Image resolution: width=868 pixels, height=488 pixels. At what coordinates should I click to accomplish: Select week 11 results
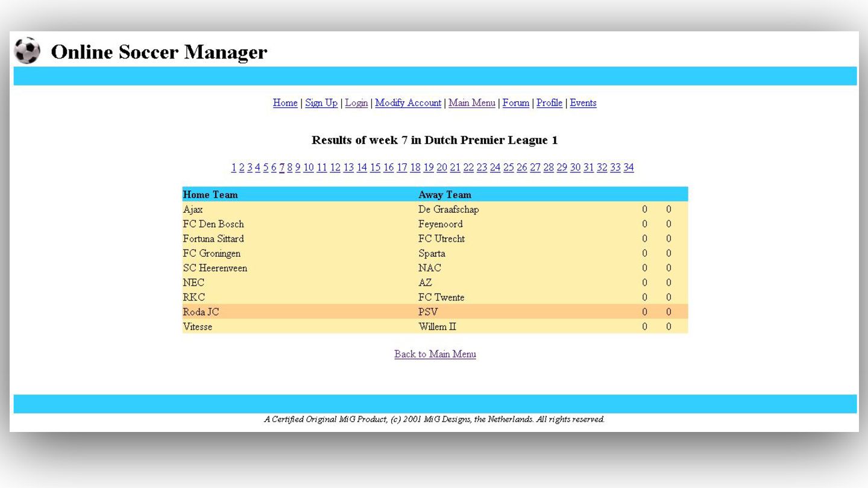[322, 167]
